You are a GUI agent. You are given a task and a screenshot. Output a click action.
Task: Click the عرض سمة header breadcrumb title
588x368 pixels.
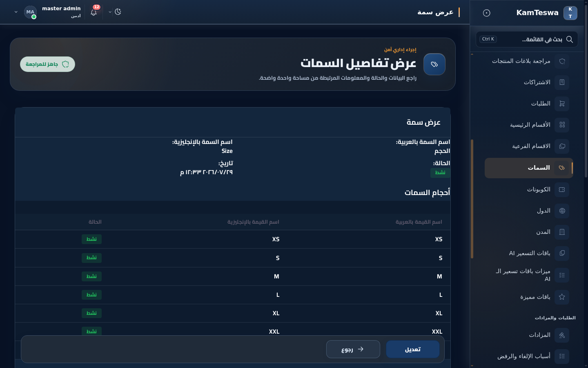tap(435, 12)
